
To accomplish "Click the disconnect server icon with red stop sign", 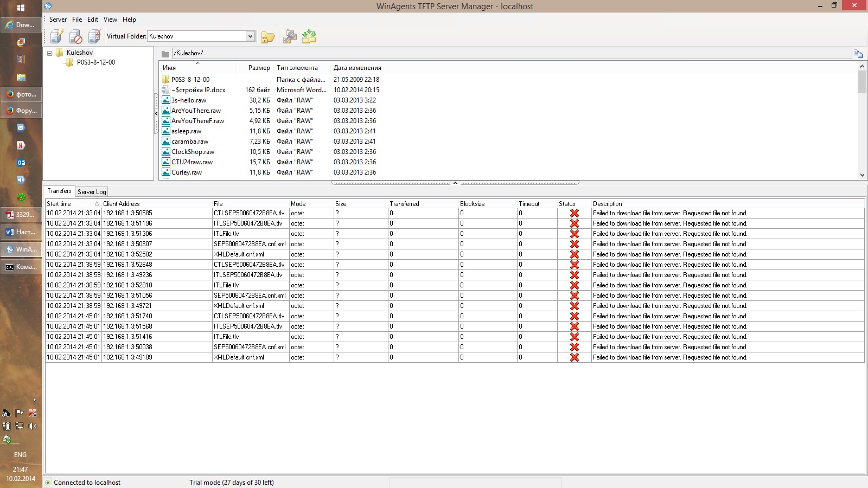I will (x=76, y=36).
